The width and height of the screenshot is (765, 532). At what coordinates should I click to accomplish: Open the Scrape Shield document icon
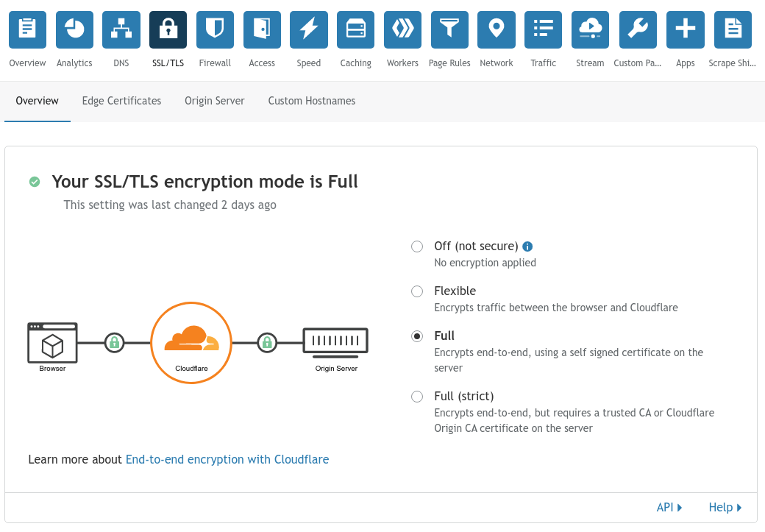coord(733,29)
